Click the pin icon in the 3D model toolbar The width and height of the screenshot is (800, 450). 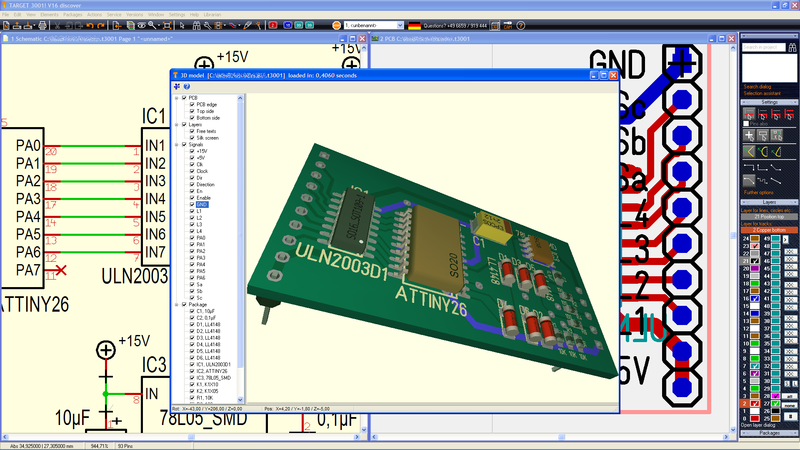pyautogui.click(x=177, y=87)
